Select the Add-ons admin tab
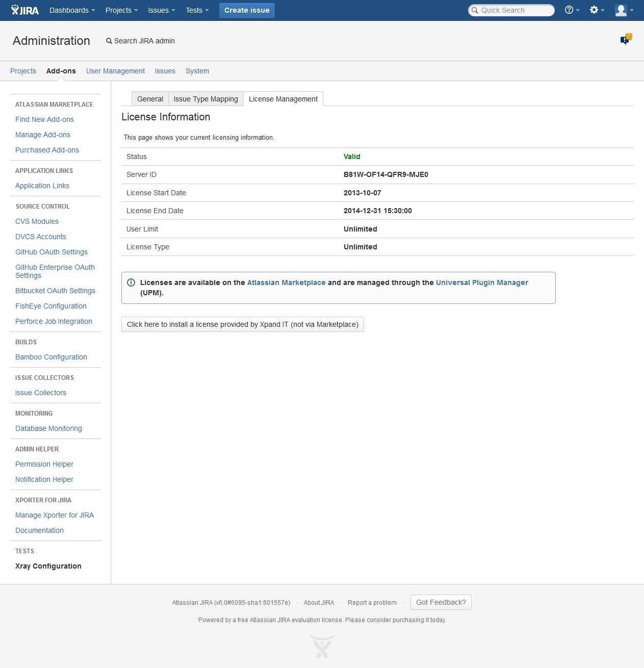 tap(61, 71)
